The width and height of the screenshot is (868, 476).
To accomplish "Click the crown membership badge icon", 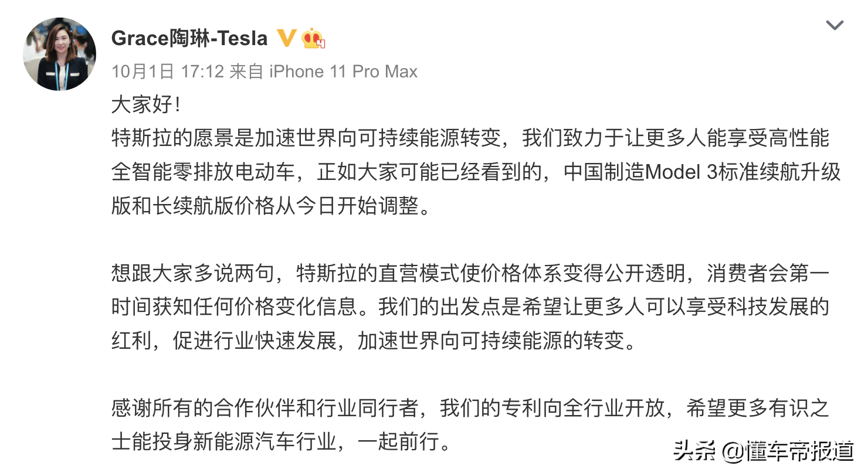I will pos(313,39).
